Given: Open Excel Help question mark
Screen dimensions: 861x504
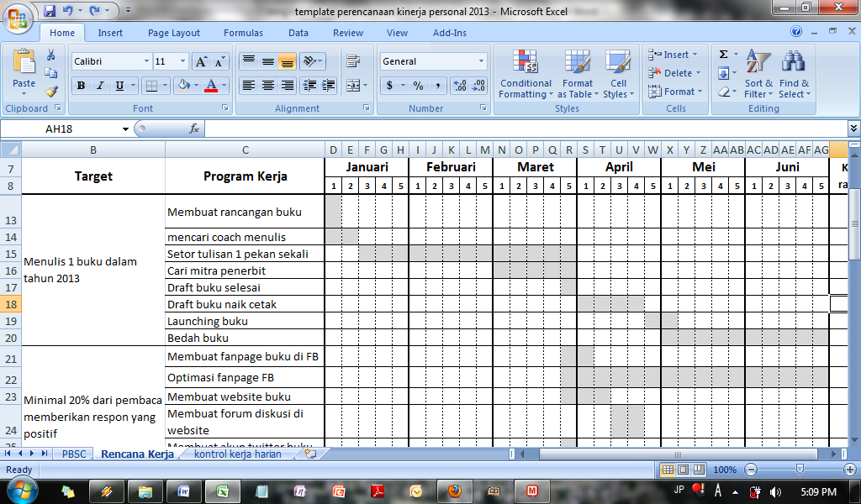Looking at the screenshot, I should point(796,32).
